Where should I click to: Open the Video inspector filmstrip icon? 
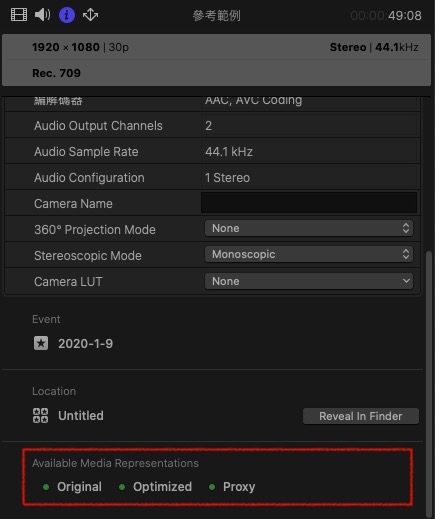(19, 15)
